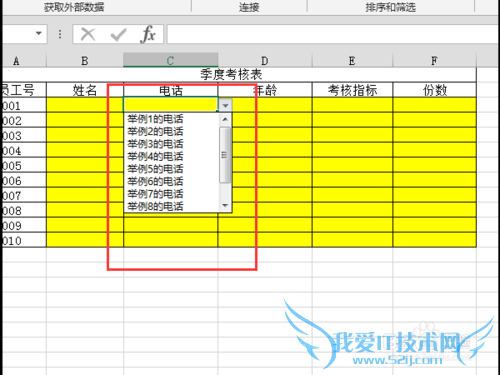500x375 pixels.
Task: Open the cell C3 validation dropdown arrow
Action: 225,106
